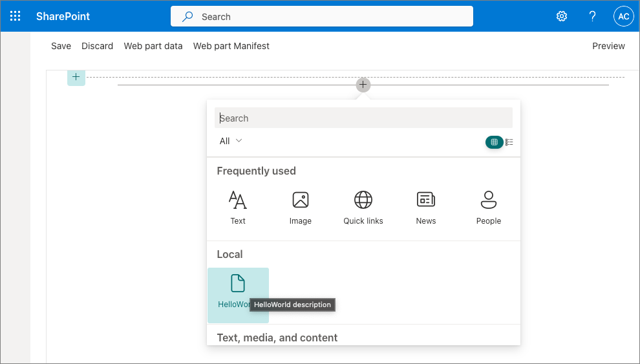The image size is (640, 364).
Task: Open Web part Manifest
Action: [231, 46]
